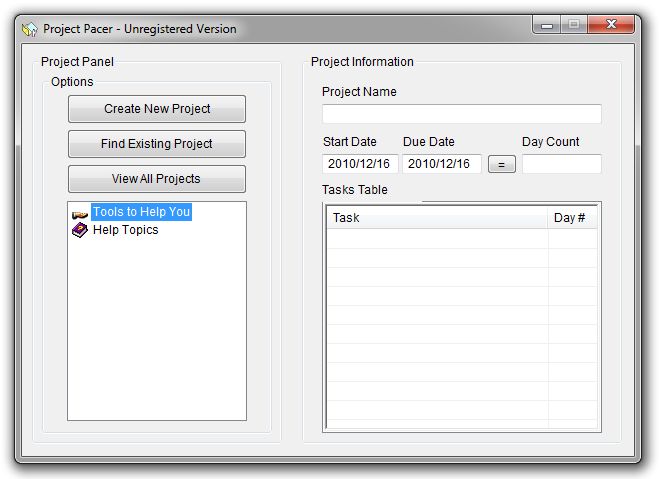659x479 pixels.
Task: Click the Due Date field
Action: coord(441,163)
